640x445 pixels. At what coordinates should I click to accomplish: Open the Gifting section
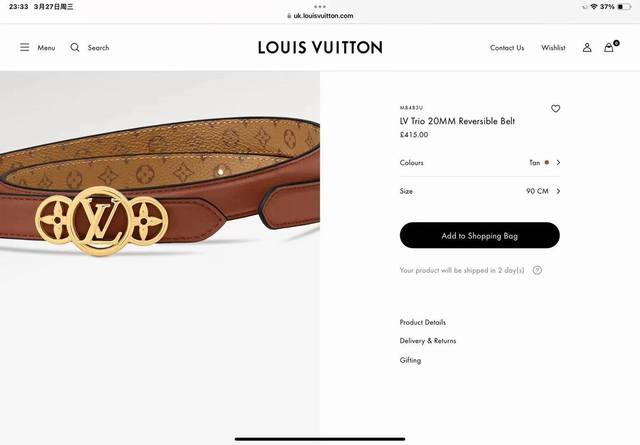(410, 360)
